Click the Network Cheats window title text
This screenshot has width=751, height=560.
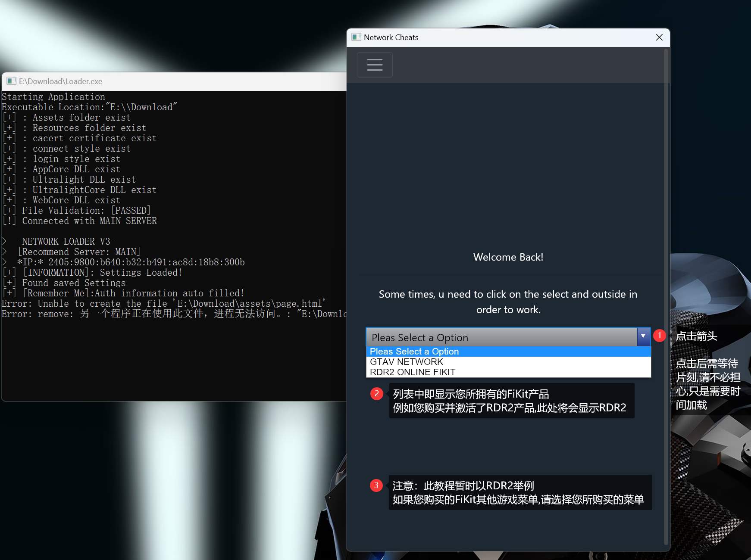[x=391, y=37]
